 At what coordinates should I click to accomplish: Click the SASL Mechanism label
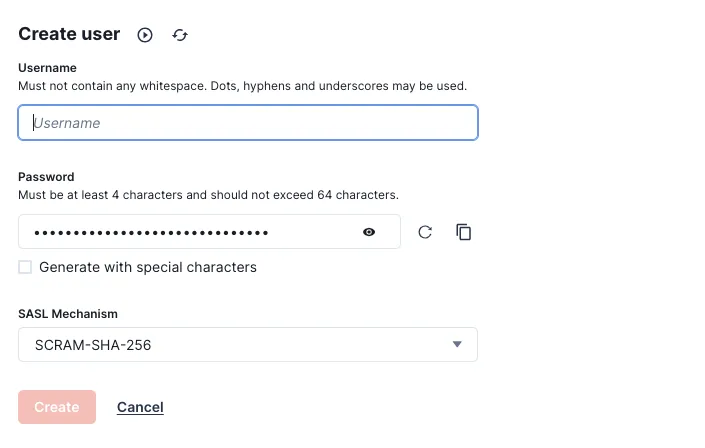point(68,314)
